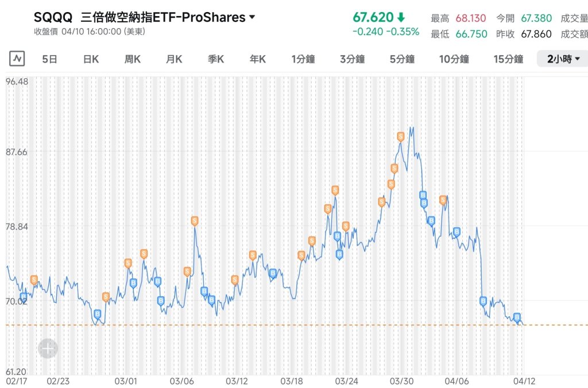Click the 03/30 date axis label
588x388 pixels.
[401, 381]
